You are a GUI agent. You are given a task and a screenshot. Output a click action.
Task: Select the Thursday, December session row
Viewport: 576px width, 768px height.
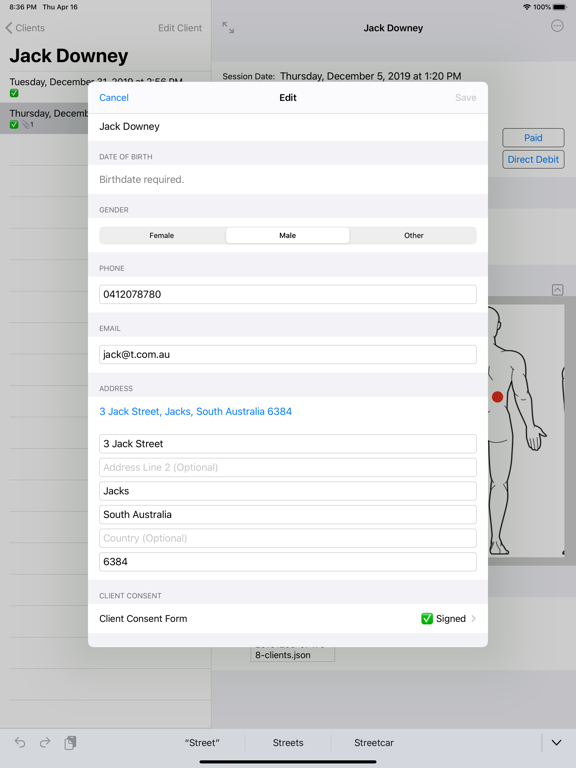pyautogui.click(x=44, y=119)
